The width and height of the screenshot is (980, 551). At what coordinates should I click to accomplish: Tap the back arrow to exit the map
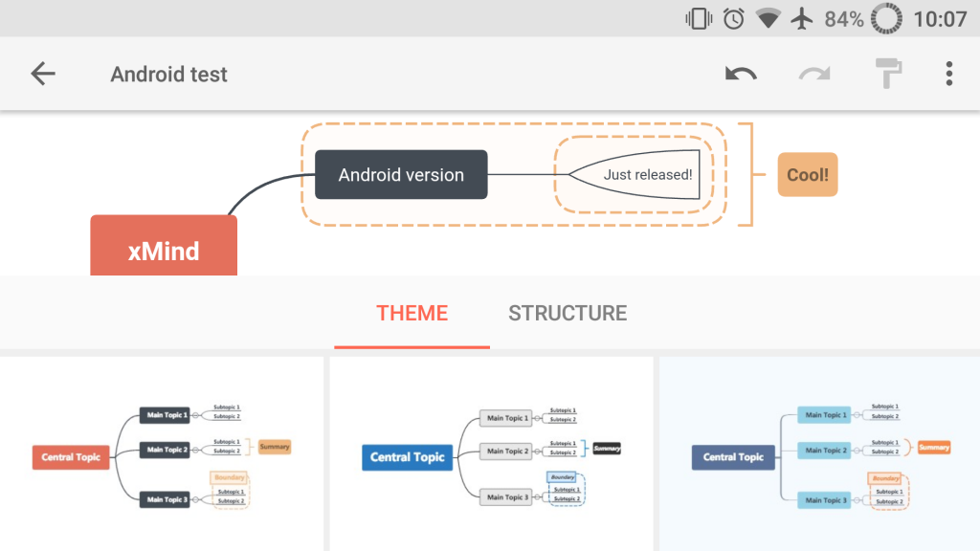42,74
